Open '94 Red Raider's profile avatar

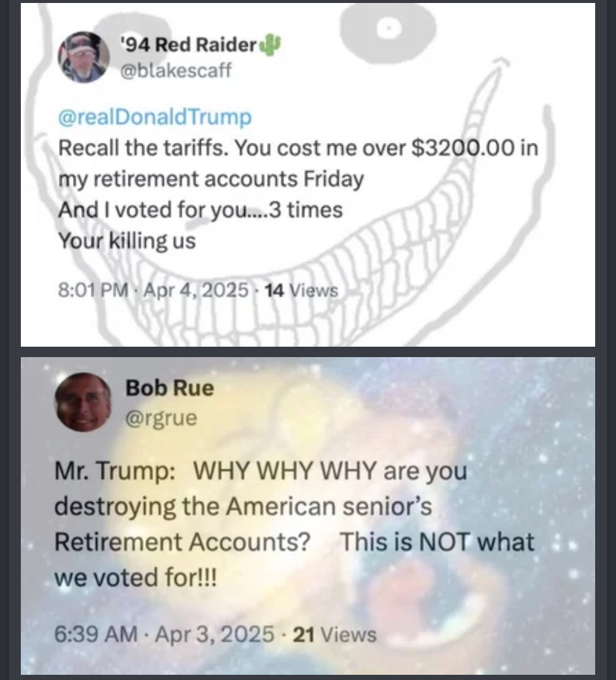(84, 57)
